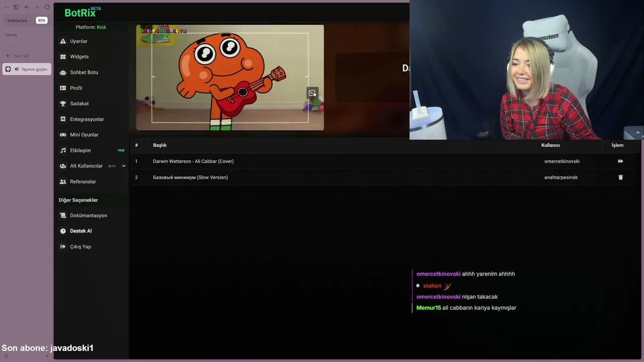Mute the Yayınını güçlen tab speaker icon
The height and width of the screenshot is (362, 644).
click(17, 69)
